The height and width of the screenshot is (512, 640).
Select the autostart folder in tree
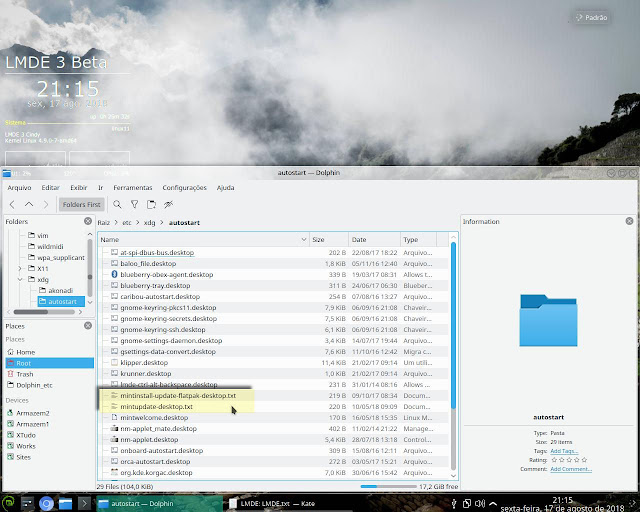[x=61, y=302]
